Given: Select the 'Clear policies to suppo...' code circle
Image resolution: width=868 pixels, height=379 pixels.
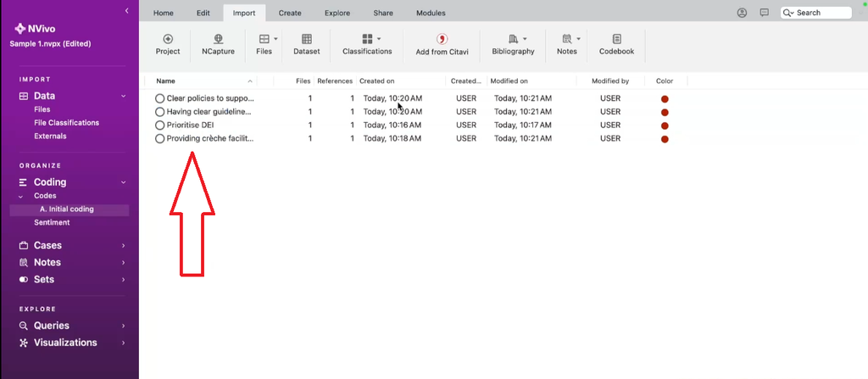Looking at the screenshot, I should [160, 98].
